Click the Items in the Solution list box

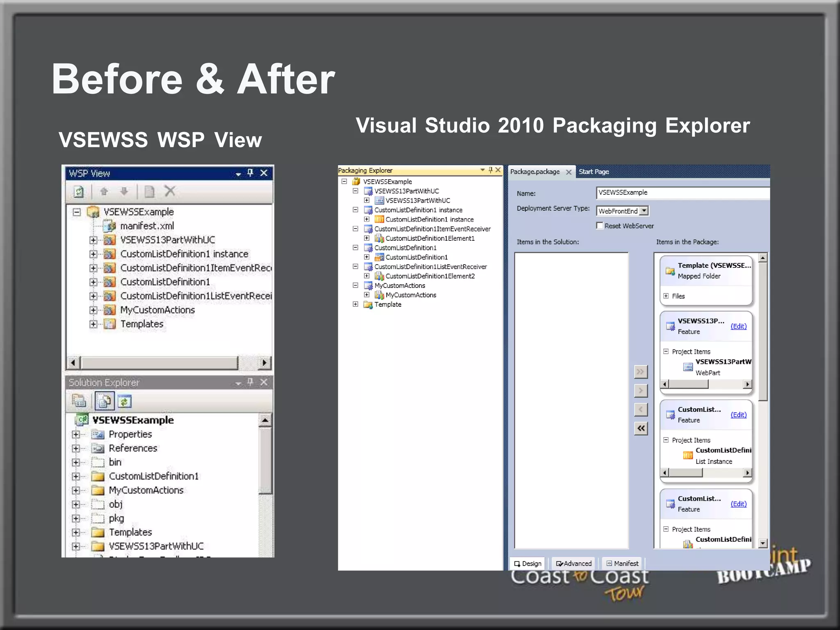pyautogui.click(x=571, y=400)
